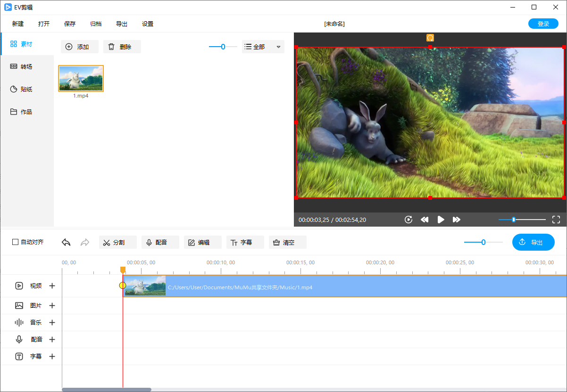Click the timeline zoom slider
Viewport: 567px width, 392px height.
483,242
